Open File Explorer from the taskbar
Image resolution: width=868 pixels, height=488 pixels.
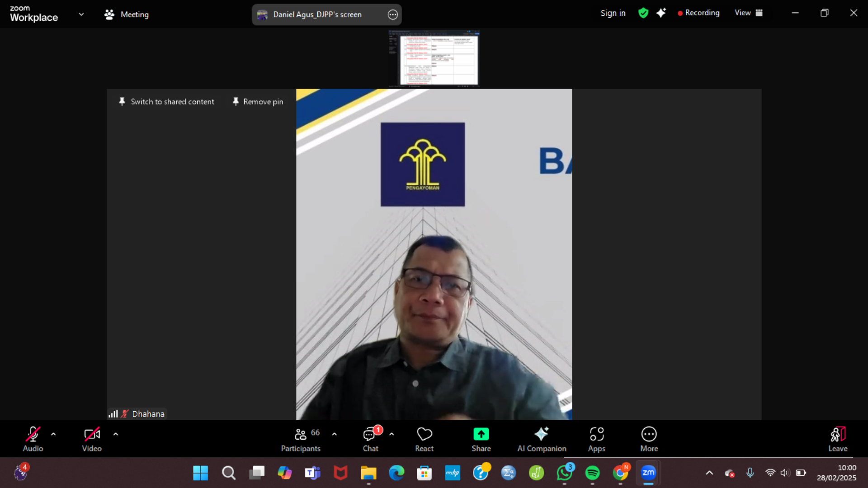tap(368, 473)
